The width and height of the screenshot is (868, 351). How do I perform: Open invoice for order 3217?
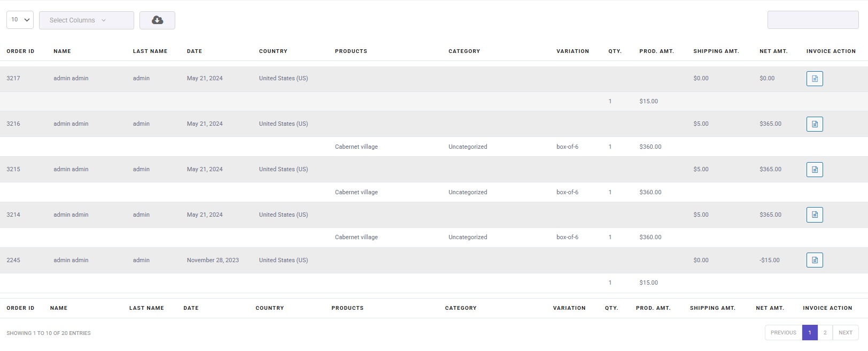(814, 79)
